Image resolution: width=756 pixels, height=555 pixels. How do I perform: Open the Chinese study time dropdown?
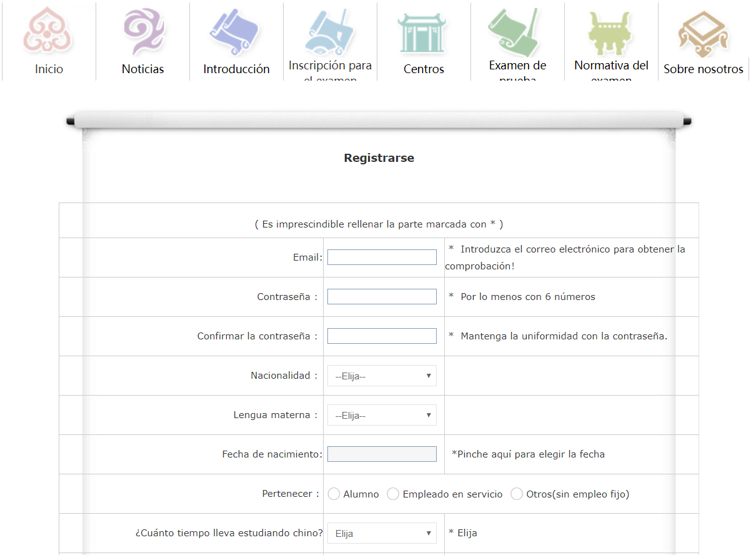[382, 534]
